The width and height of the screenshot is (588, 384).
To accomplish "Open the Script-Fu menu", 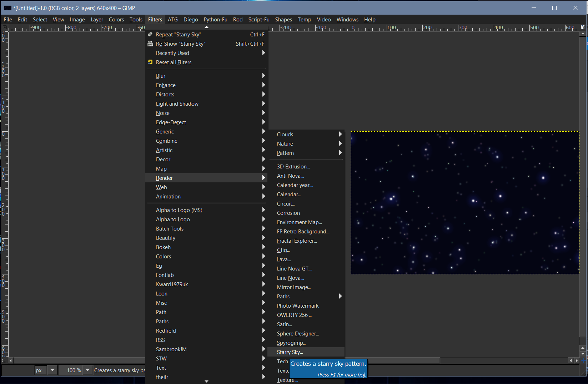I will click(258, 20).
